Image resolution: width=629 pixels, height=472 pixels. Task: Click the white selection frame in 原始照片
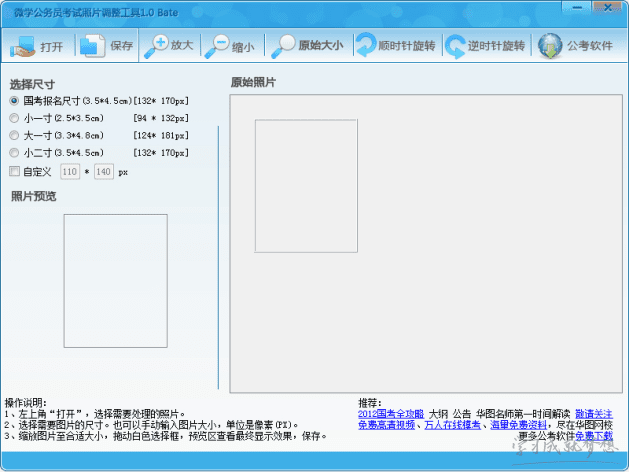click(306, 186)
